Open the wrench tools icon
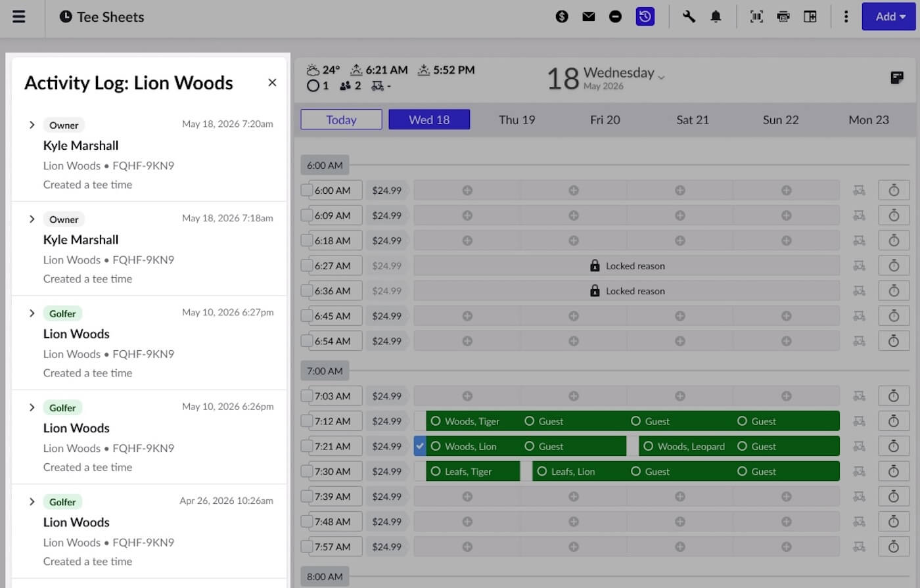 pos(689,16)
